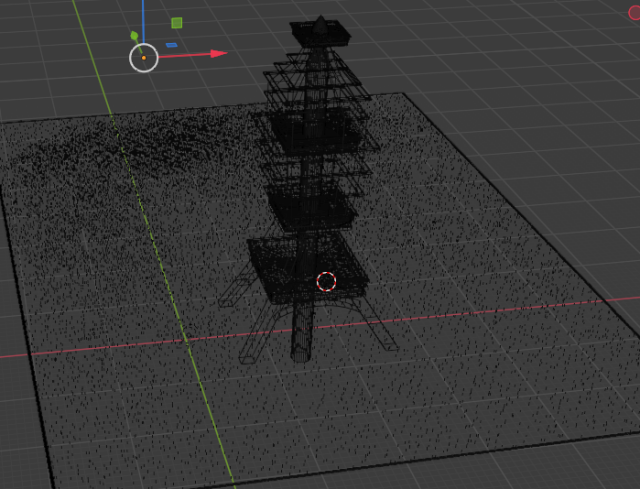Click the red X-axis arrow of the move gizmo
The width and height of the screenshot is (640, 489).
coord(218,54)
